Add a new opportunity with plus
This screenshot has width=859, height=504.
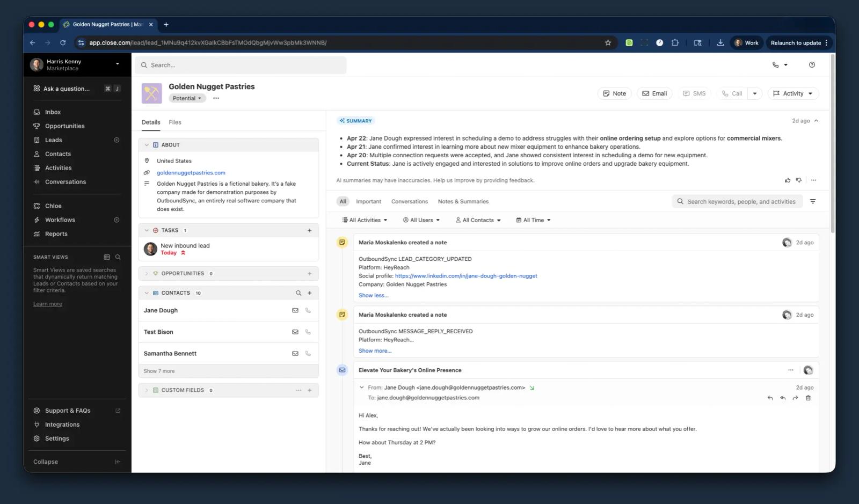point(309,274)
